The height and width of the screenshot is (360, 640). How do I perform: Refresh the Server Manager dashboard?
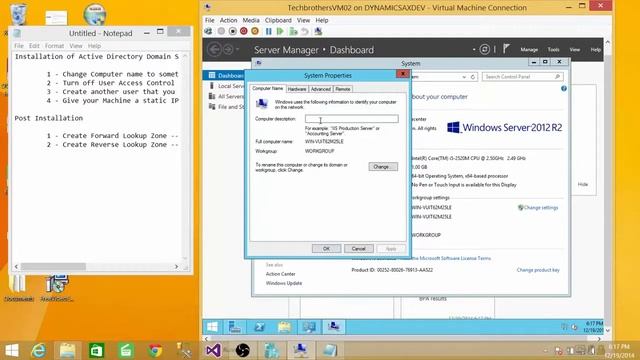tap(484, 49)
